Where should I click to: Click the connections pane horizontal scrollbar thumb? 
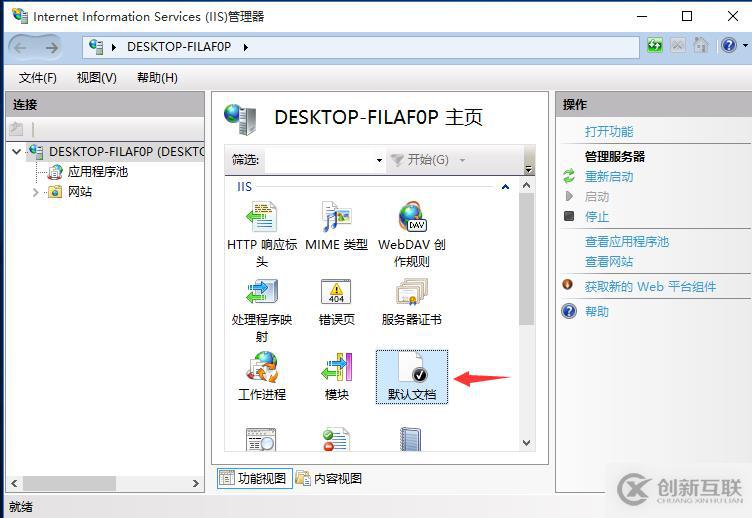[x=69, y=483]
